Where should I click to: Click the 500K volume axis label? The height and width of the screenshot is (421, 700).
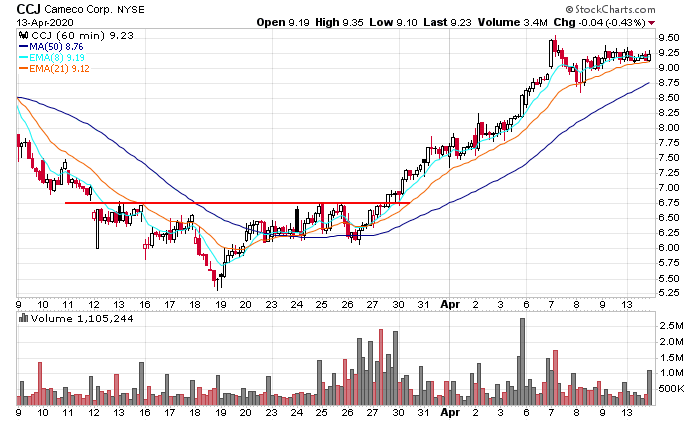tap(671, 389)
